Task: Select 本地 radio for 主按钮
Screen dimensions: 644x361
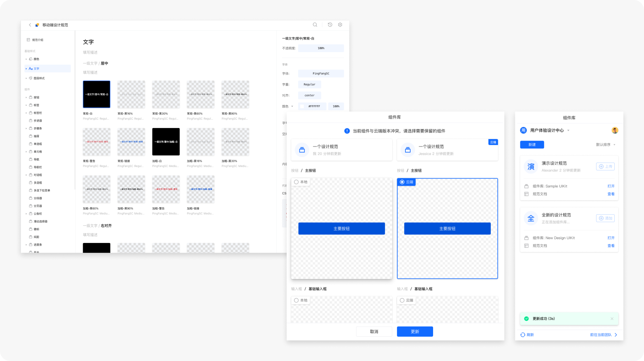Action: [296, 182]
